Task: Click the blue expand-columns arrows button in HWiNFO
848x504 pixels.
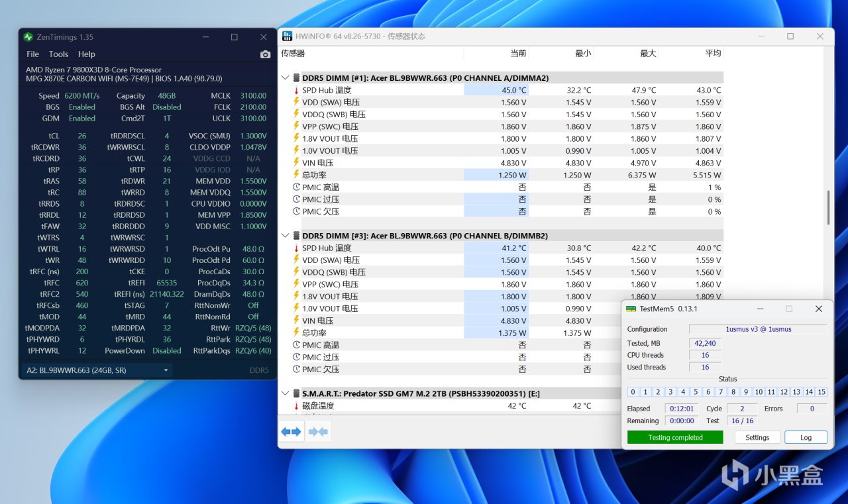Action: 290,432
